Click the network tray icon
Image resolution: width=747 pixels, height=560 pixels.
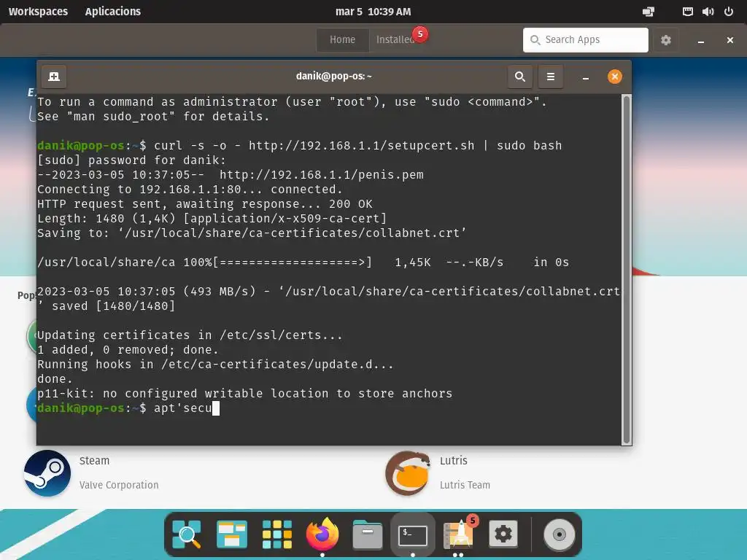687,12
